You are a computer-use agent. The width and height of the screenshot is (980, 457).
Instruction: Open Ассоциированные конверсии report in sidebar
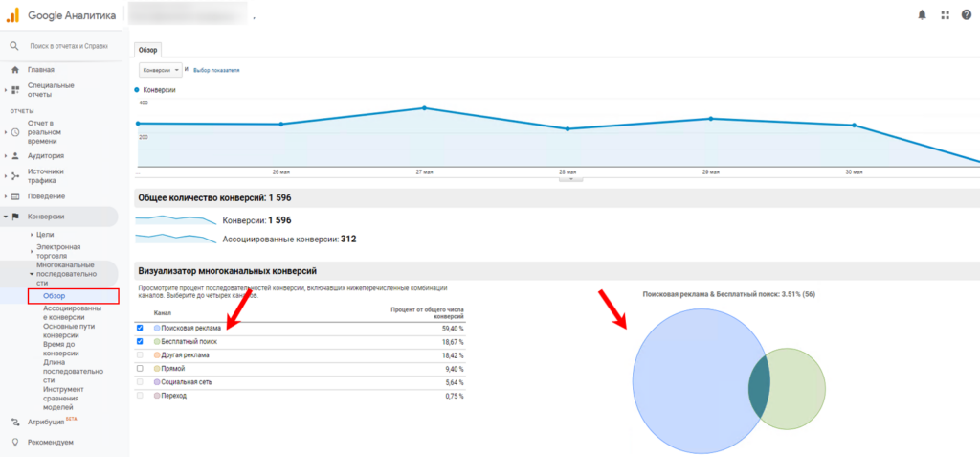72,314
